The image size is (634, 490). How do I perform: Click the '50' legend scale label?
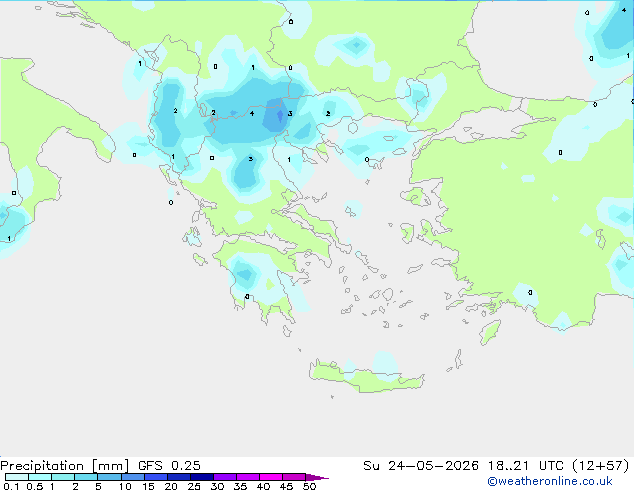point(309,486)
